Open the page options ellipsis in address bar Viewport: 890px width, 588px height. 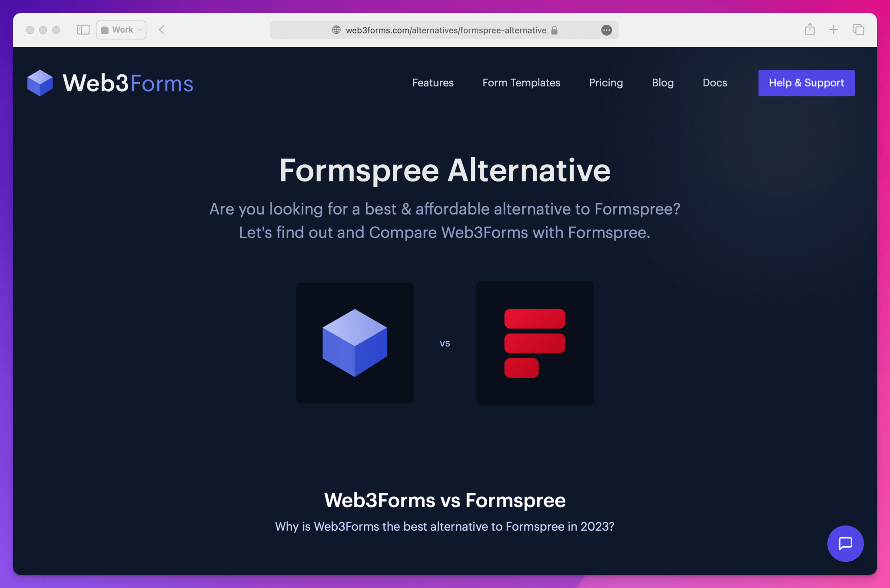(x=607, y=30)
